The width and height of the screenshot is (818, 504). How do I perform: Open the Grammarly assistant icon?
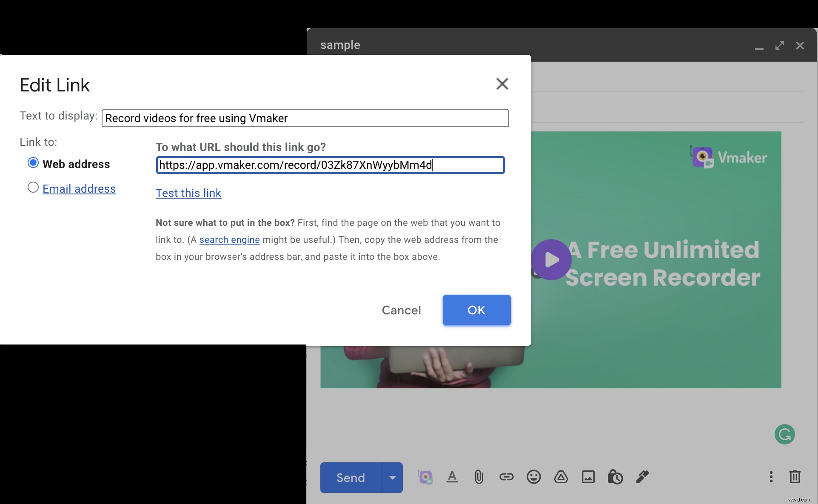pos(785,434)
